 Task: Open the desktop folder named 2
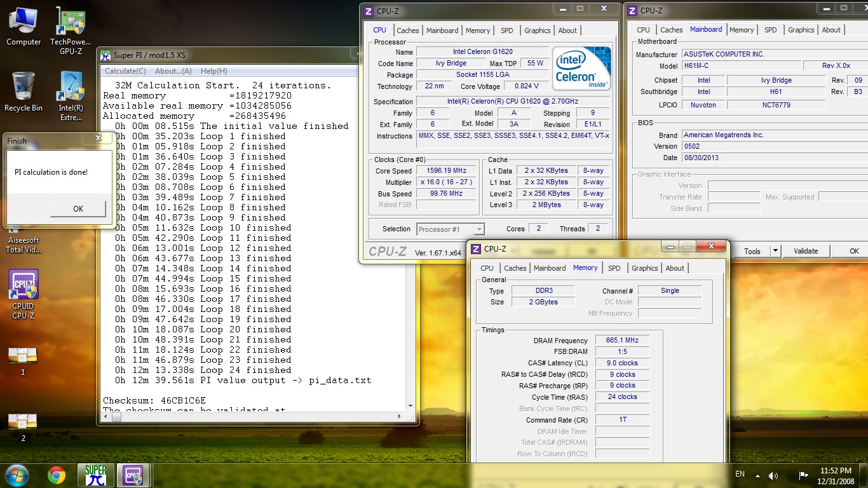24,426
